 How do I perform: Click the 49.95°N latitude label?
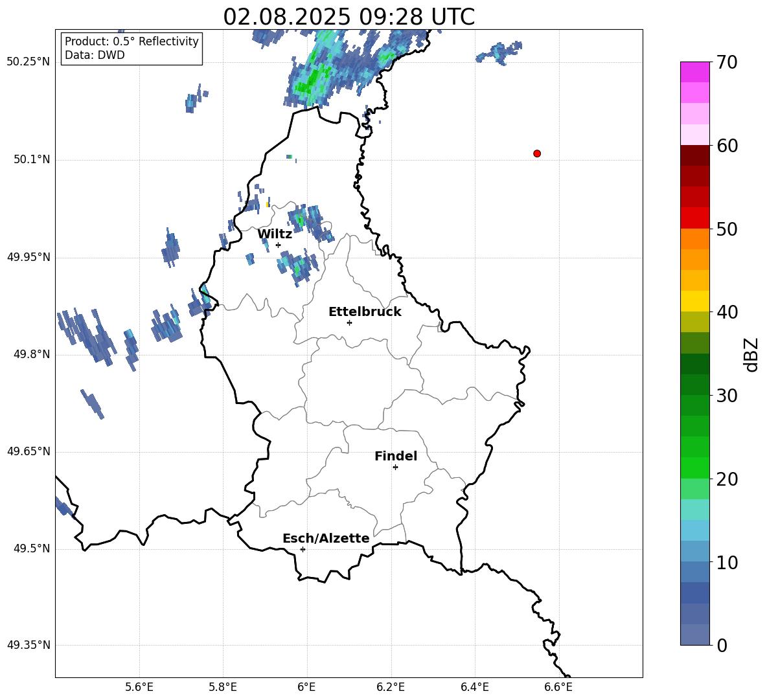29,257
